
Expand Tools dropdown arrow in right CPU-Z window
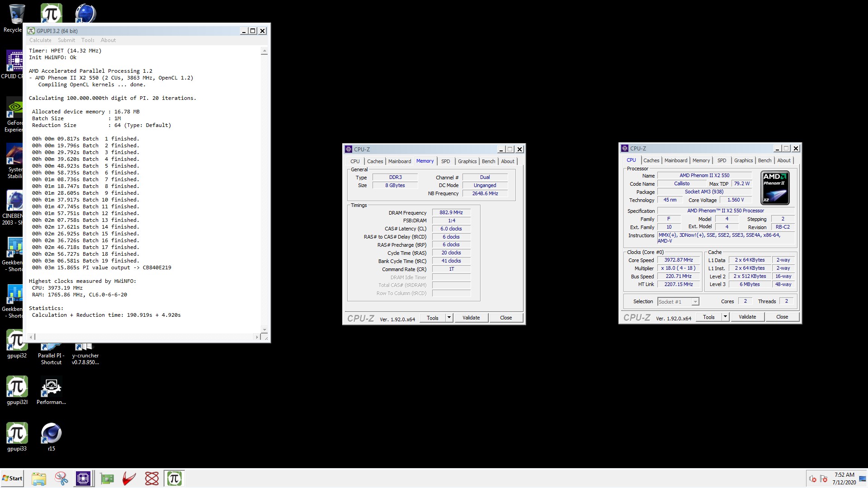(725, 317)
